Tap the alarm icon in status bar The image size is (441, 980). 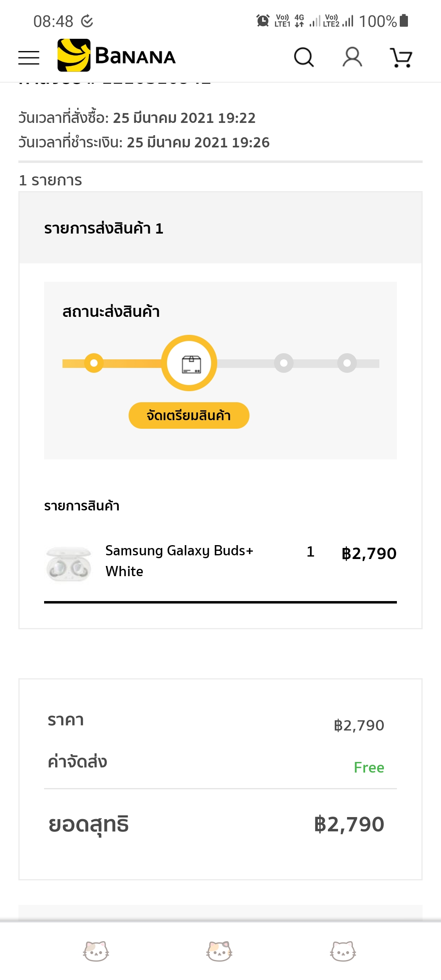click(263, 20)
